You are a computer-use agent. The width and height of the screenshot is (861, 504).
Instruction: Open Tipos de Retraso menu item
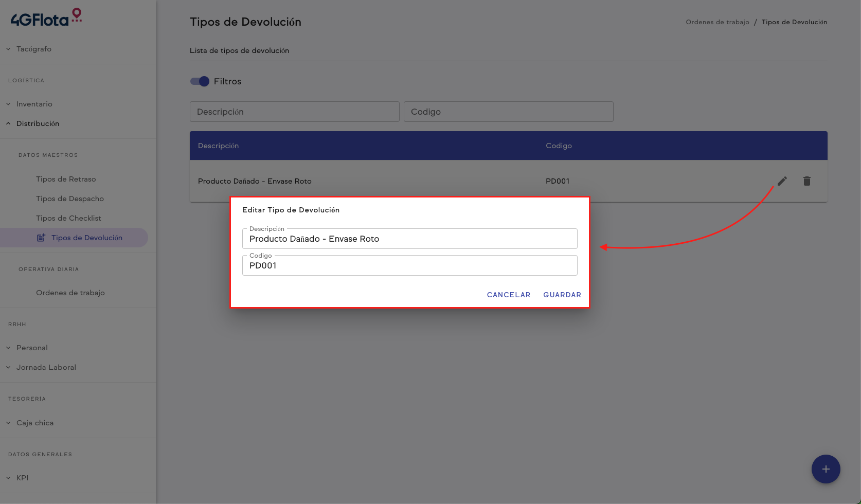(66, 179)
